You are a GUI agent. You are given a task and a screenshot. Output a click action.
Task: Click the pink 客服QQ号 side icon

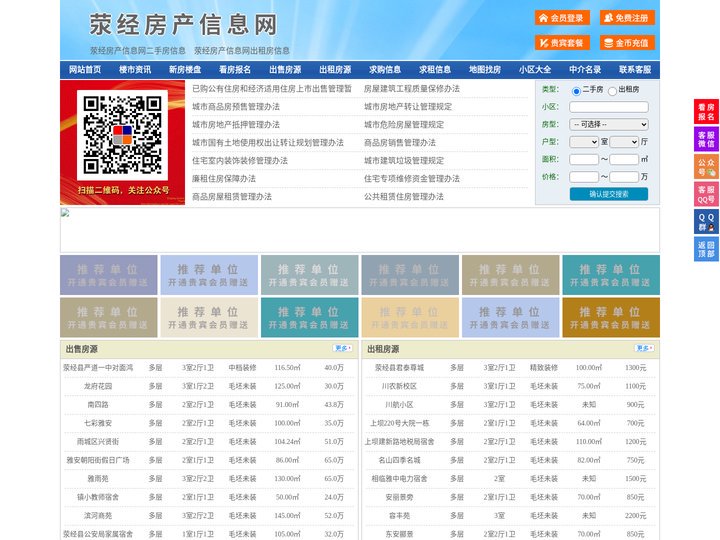tap(706, 194)
